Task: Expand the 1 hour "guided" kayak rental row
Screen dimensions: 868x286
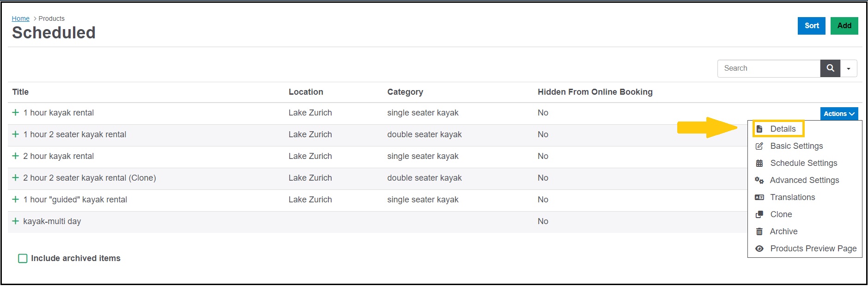Action: [16, 200]
